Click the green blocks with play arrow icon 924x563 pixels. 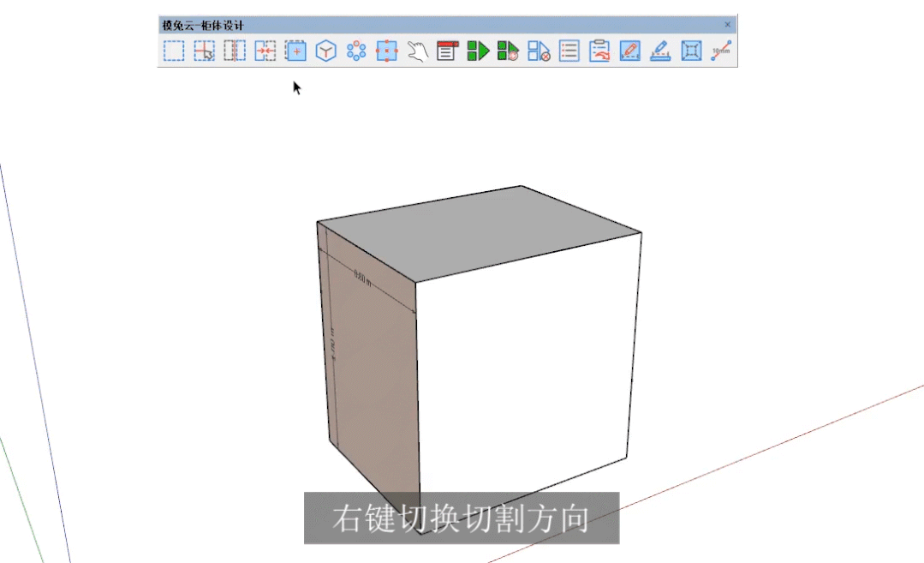point(478,51)
